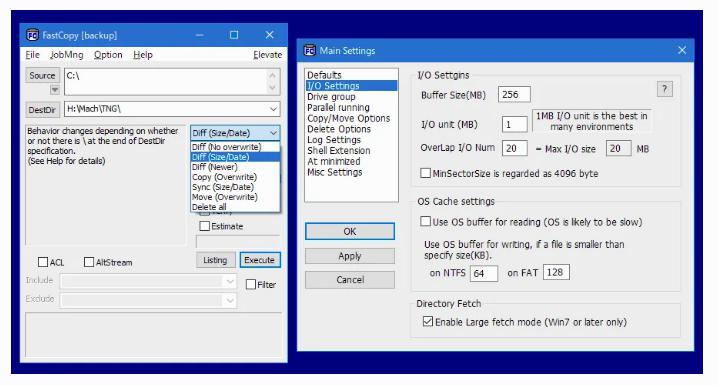This screenshot has height=385, width=718.
Task: Open the Exclude filter dropdown
Action: pos(230,300)
